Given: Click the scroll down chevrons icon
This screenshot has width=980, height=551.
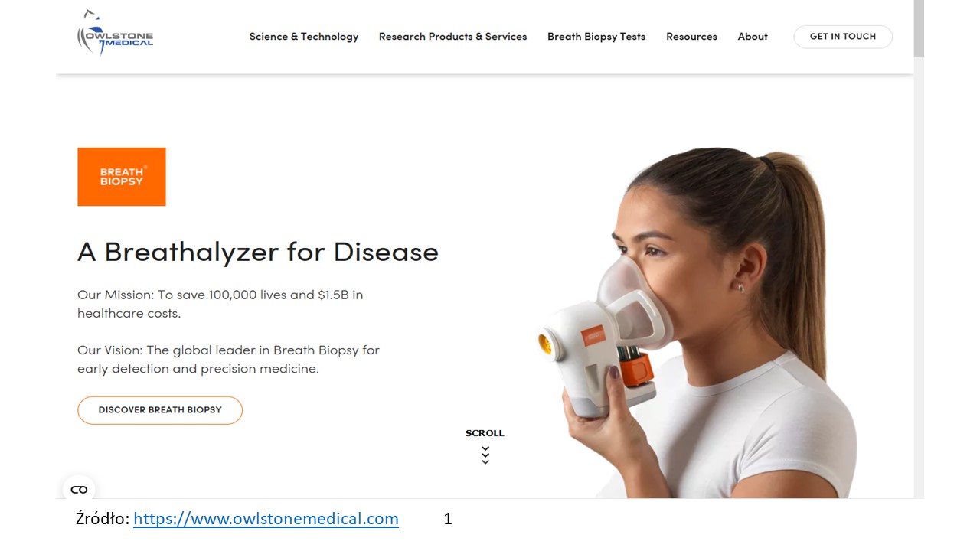Looking at the screenshot, I should pos(485,455).
